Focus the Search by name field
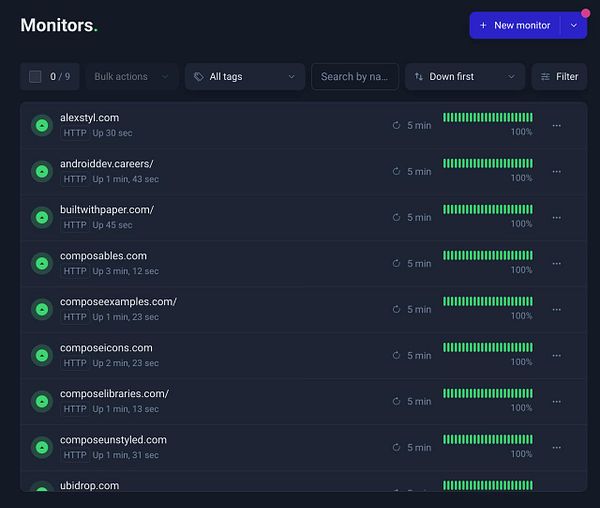600x508 pixels. pos(355,77)
